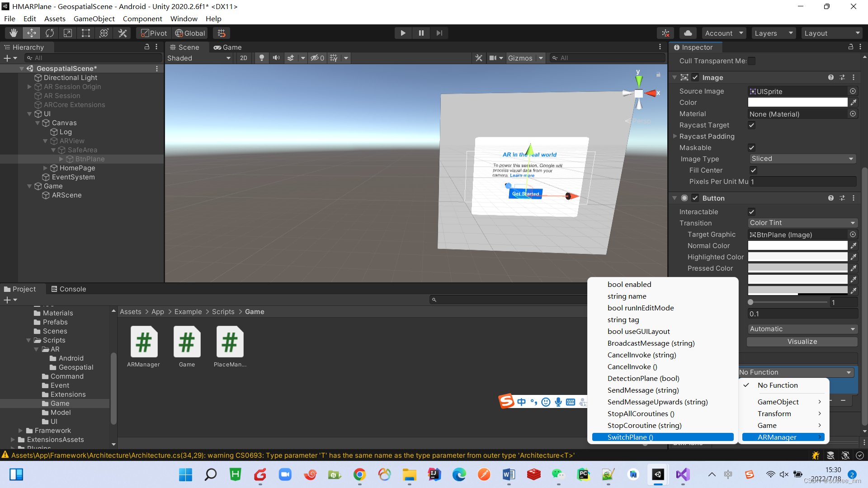Toggle scene audio speaker icon

coord(276,58)
